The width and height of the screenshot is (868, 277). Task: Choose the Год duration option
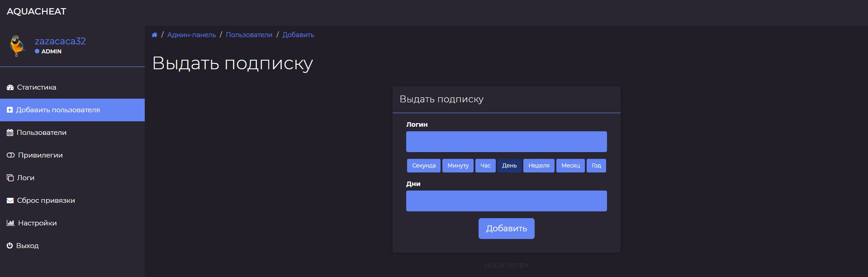coord(596,166)
